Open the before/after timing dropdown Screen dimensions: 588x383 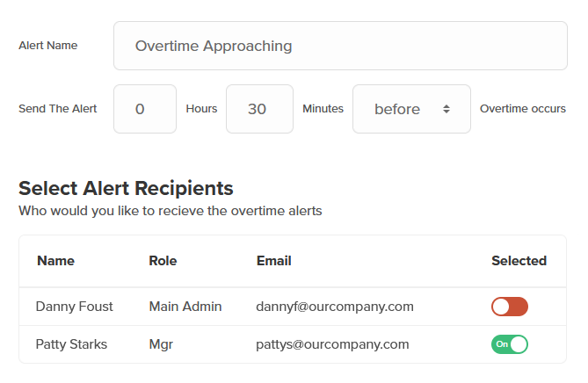click(x=410, y=109)
